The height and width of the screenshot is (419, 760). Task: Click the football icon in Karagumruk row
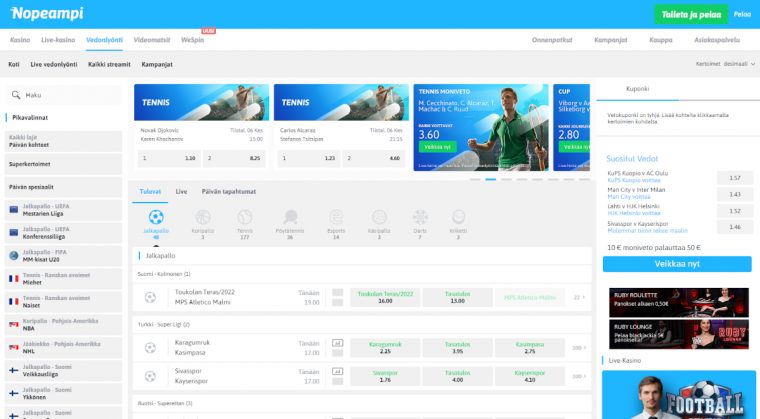[x=150, y=348]
